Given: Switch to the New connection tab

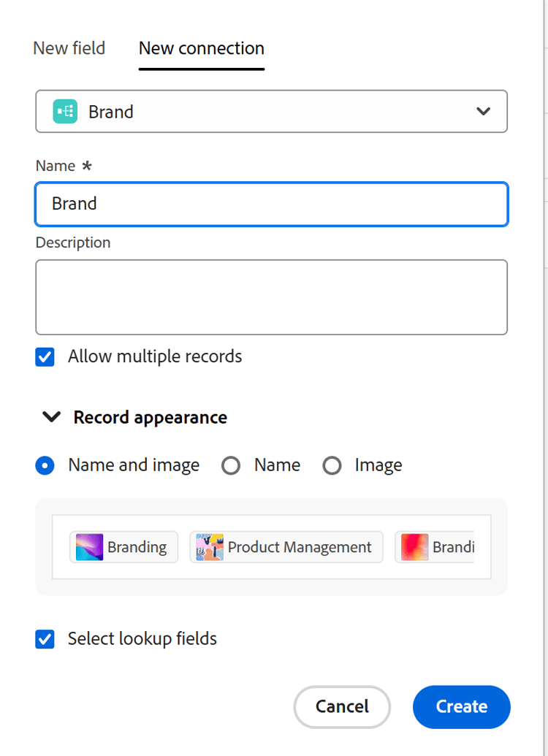Looking at the screenshot, I should coord(201,48).
